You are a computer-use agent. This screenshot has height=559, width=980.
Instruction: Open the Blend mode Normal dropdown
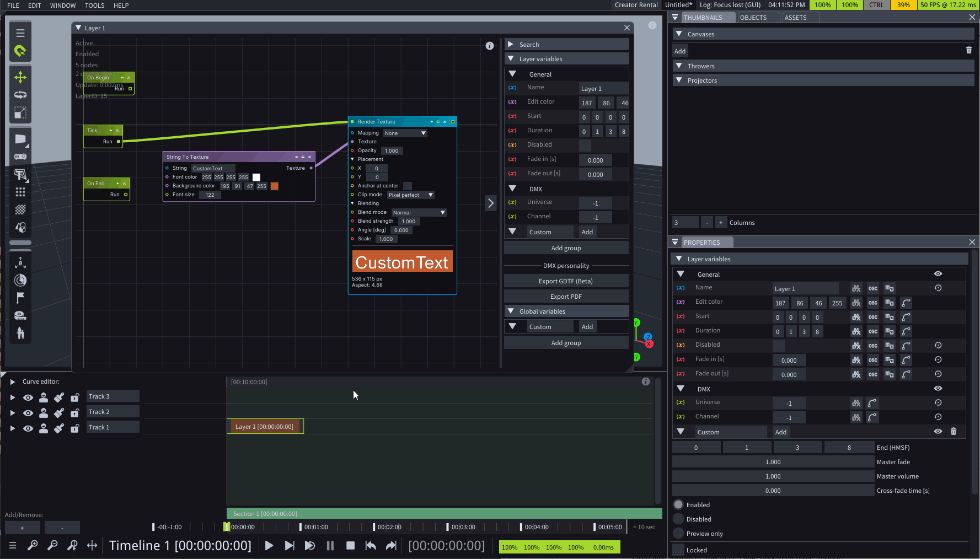(419, 213)
